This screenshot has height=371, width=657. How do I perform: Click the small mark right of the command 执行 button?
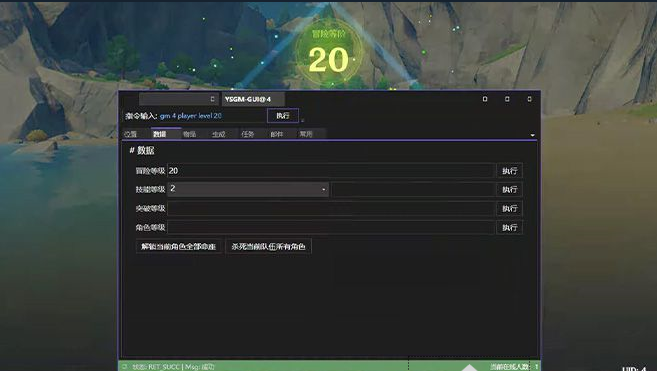(303, 120)
